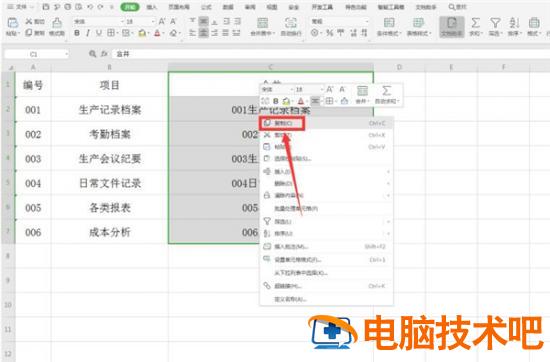Image resolution: width=550 pixels, height=362 pixels.
Task: Click the Format Painter brush in the ribbon
Action: click(56, 23)
